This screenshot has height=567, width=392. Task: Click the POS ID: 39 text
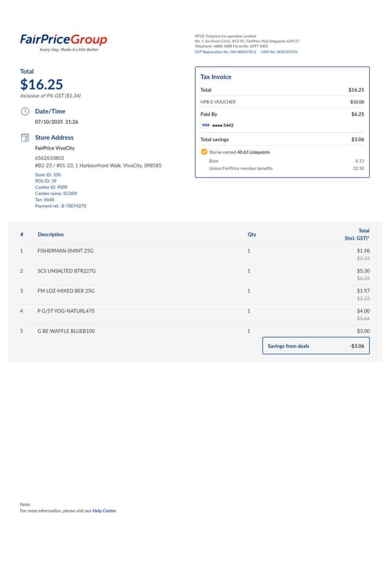(x=46, y=181)
